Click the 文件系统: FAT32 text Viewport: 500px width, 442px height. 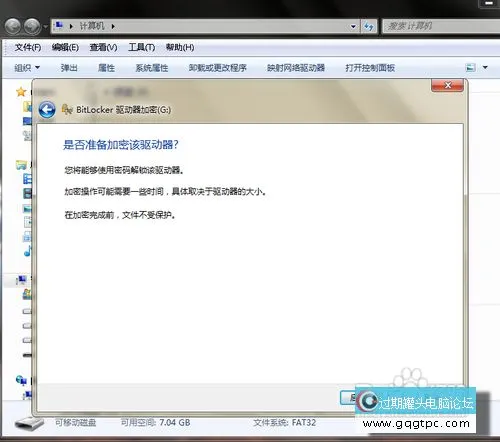(285, 423)
